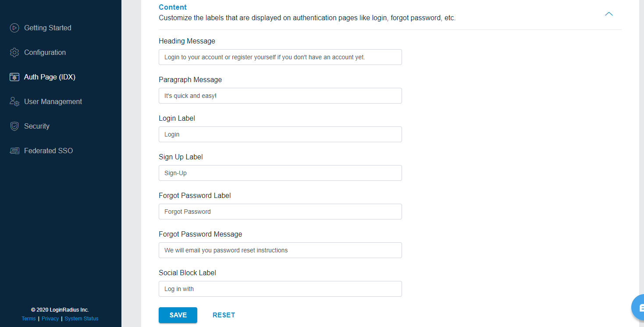The height and width of the screenshot is (327, 644).
Task: Edit the Forgot Password Message field
Action: [x=280, y=250]
